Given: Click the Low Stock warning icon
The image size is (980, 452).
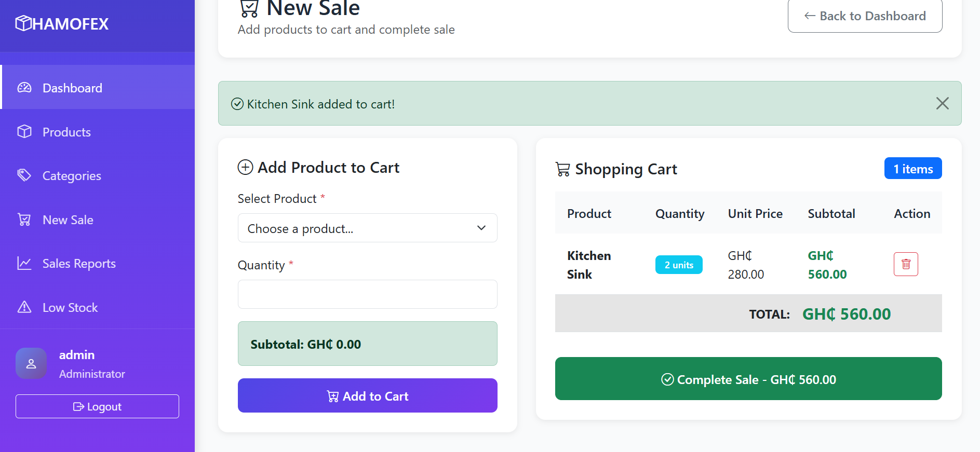Looking at the screenshot, I should coord(24,307).
